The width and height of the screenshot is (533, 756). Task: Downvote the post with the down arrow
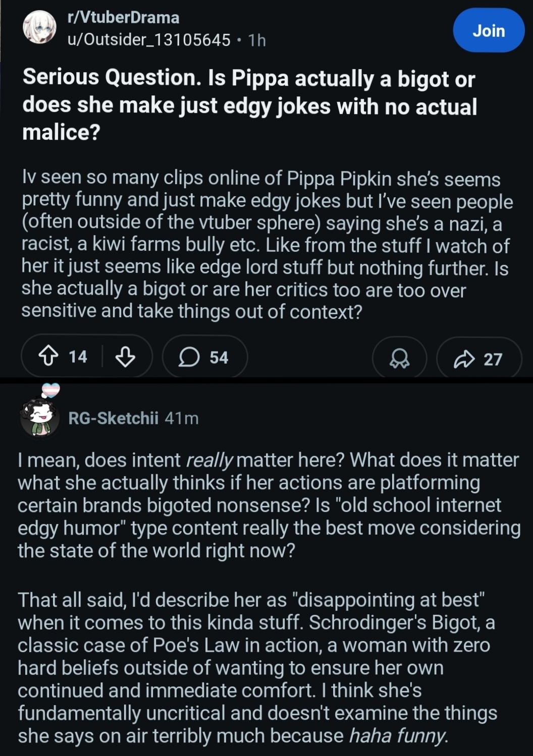(x=125, y=357)
